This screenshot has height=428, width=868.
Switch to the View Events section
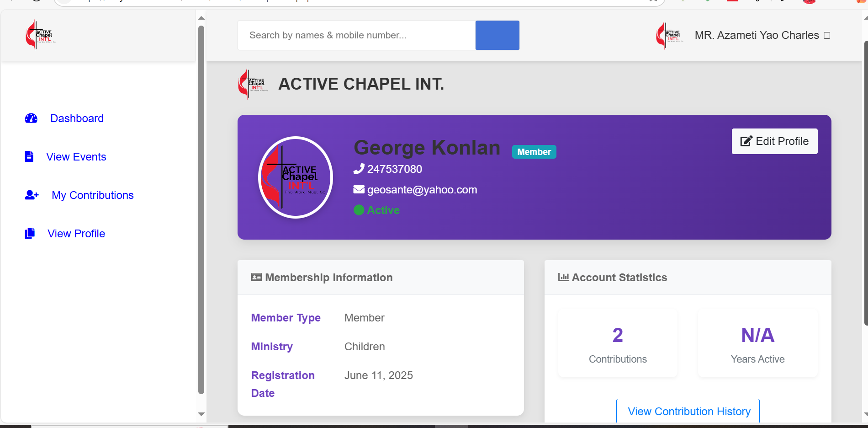pos(76,156)
